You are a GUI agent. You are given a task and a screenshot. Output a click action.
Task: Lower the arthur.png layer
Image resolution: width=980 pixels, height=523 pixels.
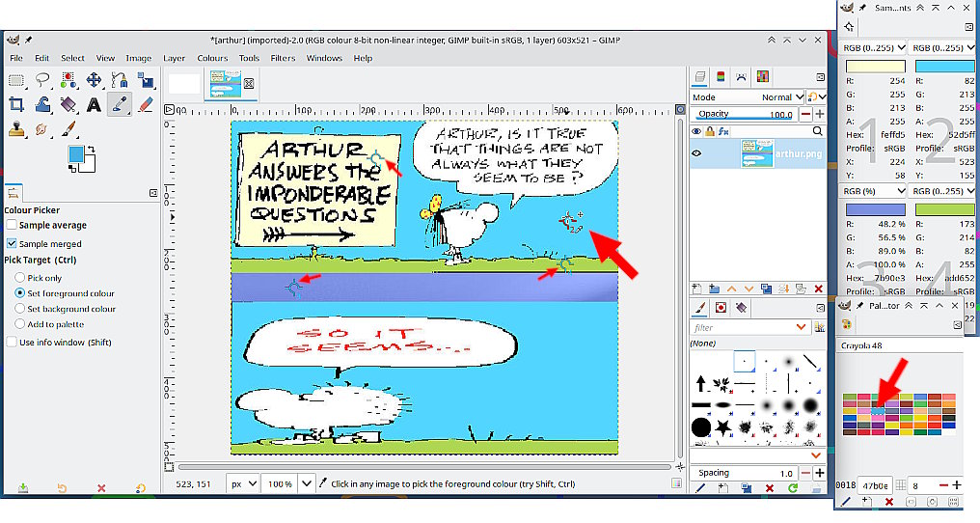[x=749, y=289]
